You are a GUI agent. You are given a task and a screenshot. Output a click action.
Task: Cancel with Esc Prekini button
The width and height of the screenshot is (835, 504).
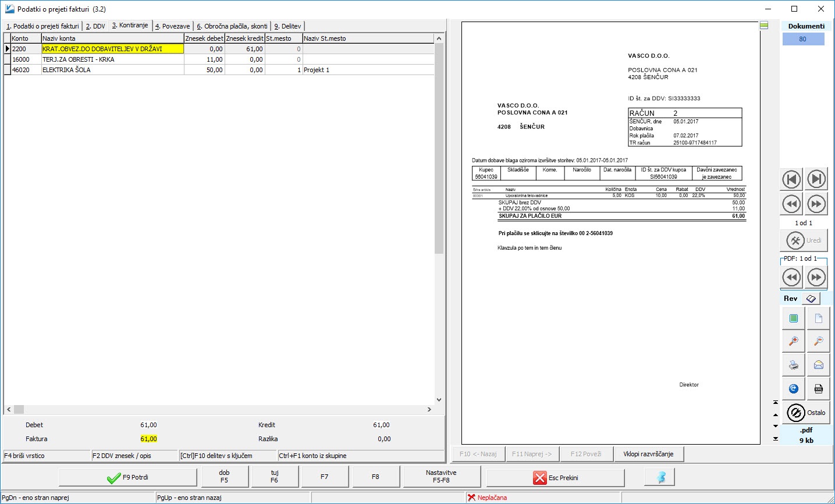point(556,477)
